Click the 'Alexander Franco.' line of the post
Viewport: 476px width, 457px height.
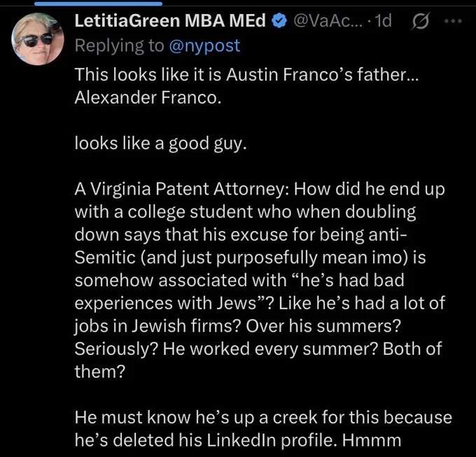coord(148,98)
